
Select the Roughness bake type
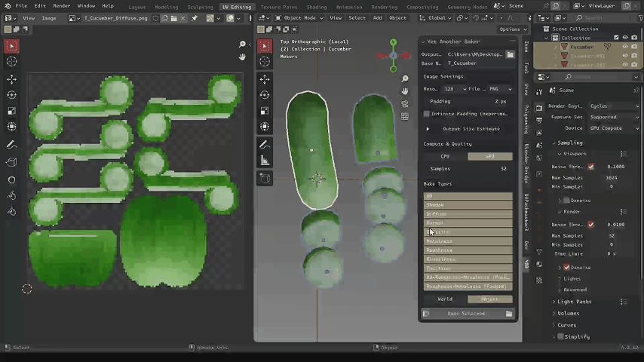coord(468,250)
